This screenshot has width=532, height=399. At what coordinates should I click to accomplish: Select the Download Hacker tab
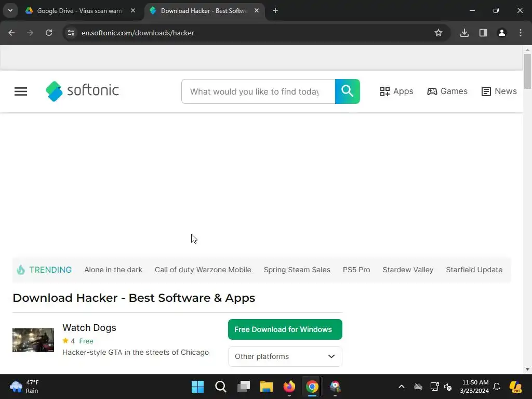(x=204, y=11)
